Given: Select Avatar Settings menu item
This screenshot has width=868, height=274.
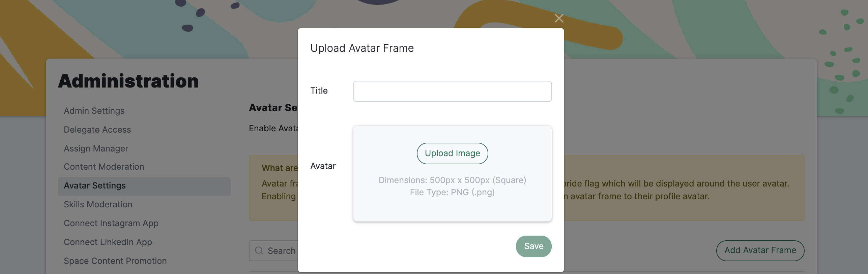Looking at the screenshot, I should [x=94, y=185].
